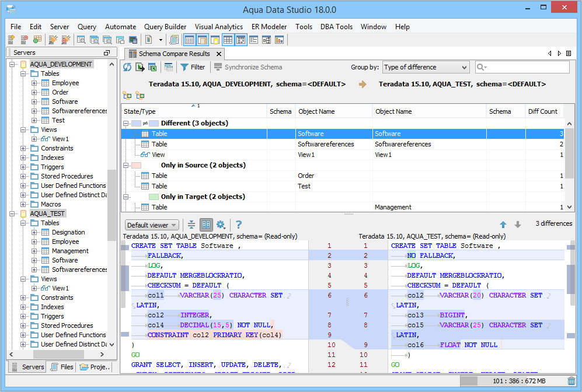Click the tree diagram layout icon

click(267, 40)
